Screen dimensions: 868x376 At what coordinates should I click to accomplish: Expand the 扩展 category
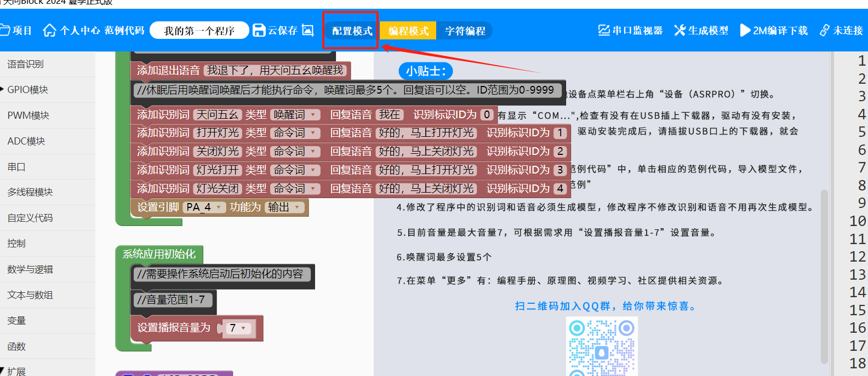(x=3, y=371)
